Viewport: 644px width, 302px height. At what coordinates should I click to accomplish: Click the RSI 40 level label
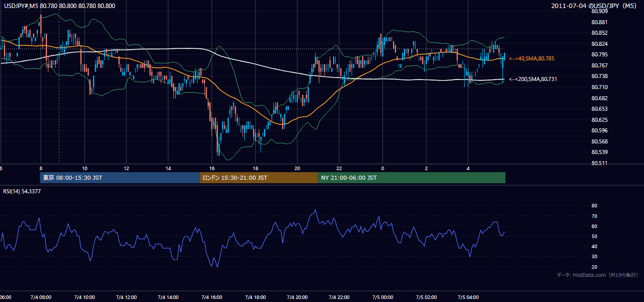[594, 246]
